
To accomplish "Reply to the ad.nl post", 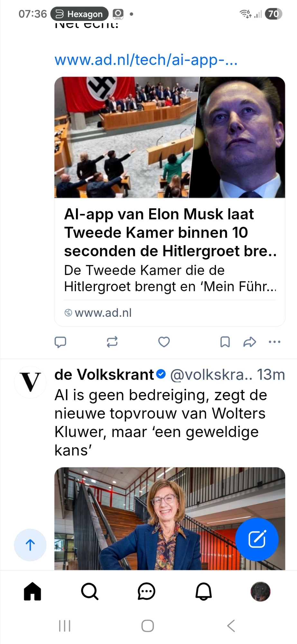I will coord(60,342).
